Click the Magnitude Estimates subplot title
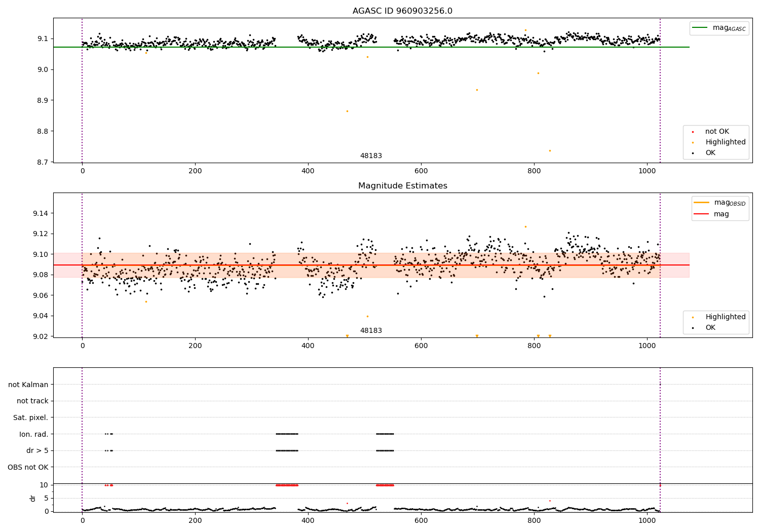Screen dimensions: 760x532 tap(402, 185)
